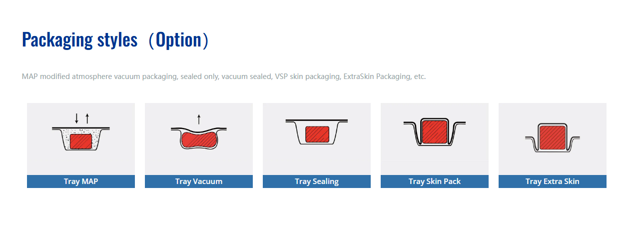This screenshot has width=644, height=228.
Task: Open the Tray Skin Pack label
Action: [435, 181]
